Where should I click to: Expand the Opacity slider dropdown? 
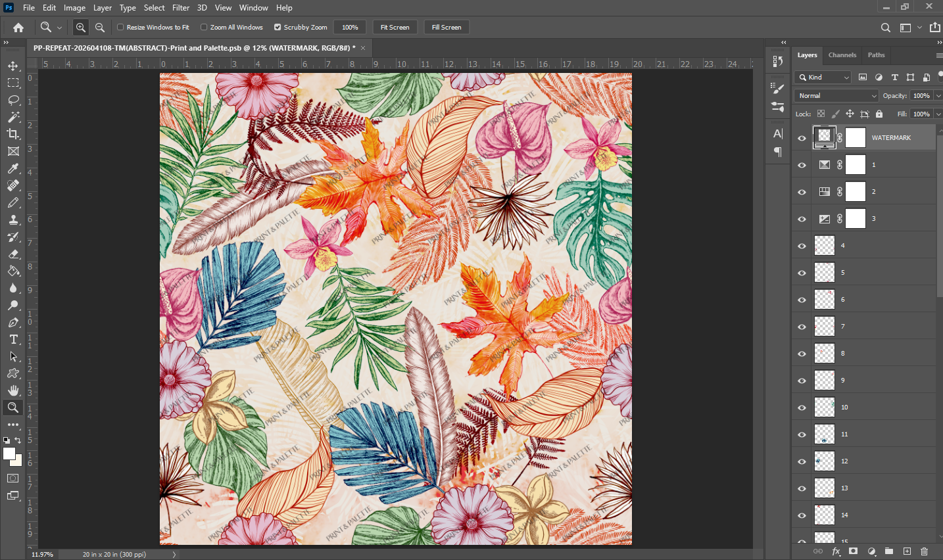[x=938, y=96]
